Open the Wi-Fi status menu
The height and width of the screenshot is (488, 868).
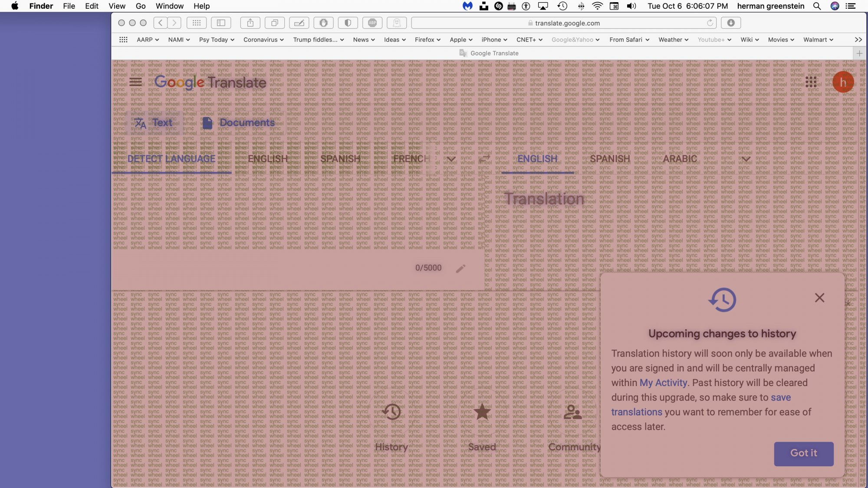coord(597,6)
